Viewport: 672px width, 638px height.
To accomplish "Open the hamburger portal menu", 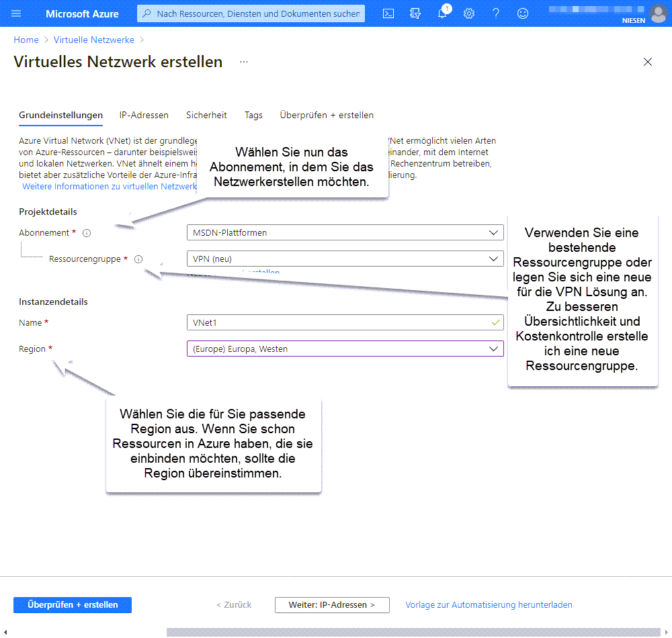I will point(16,13).
